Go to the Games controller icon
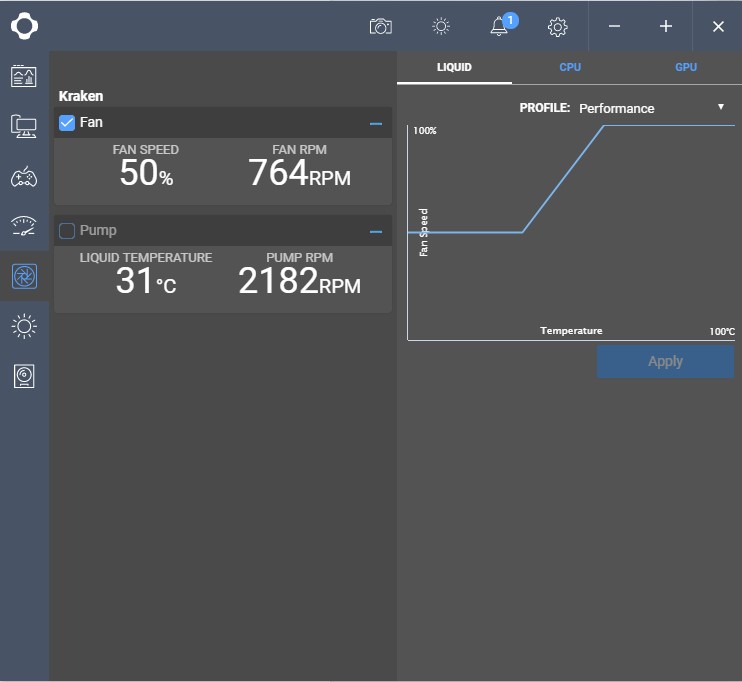This screenshot has width=742, height=682. (x=24, y=177)
